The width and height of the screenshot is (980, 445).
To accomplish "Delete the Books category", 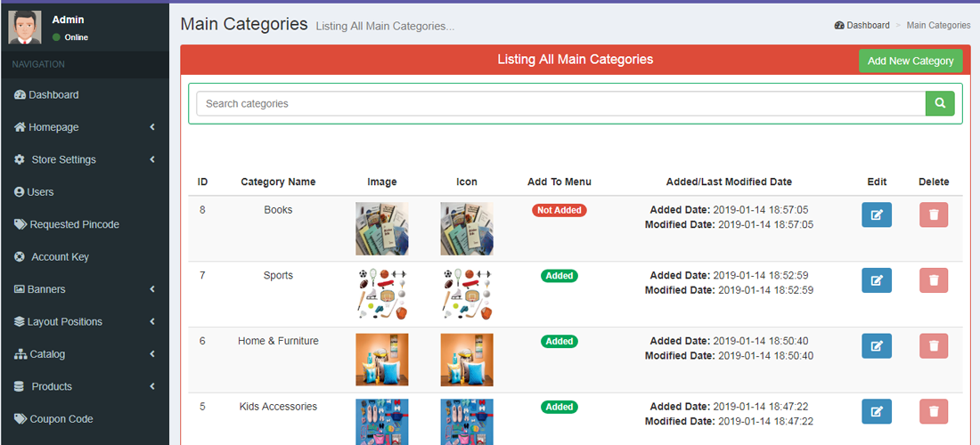I will (x=934, y=214).
